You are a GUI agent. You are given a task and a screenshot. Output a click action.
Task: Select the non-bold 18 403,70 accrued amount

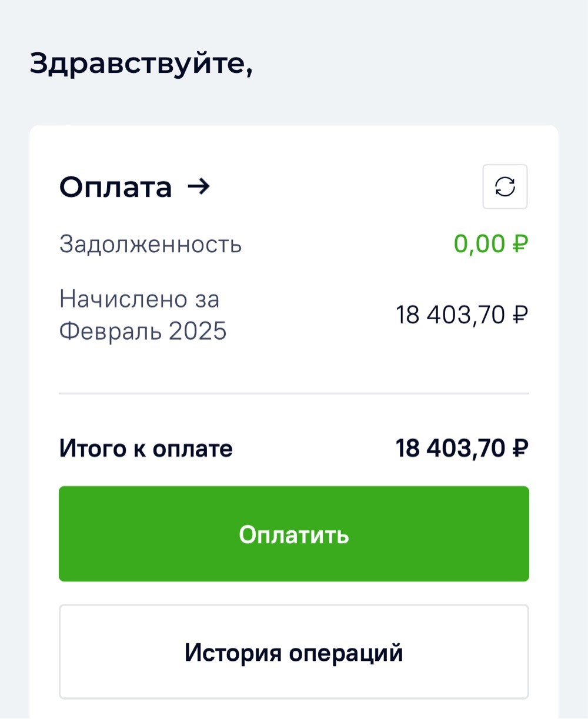tap(450, 315)
